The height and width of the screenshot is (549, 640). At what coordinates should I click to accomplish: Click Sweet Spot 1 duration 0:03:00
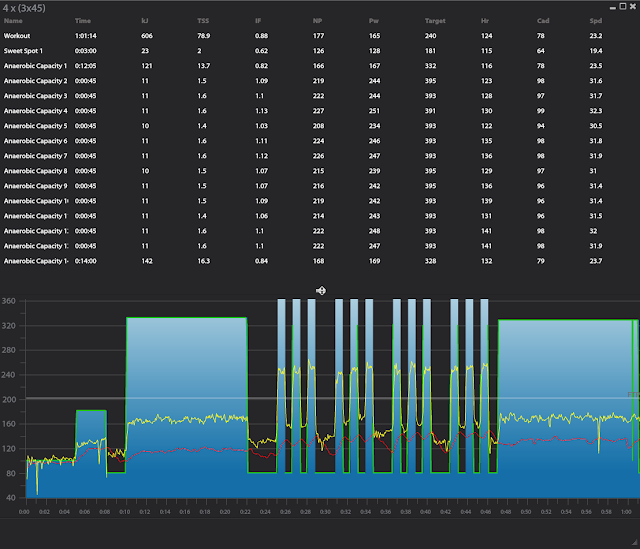pyautogui.click(x=86, y=51)
